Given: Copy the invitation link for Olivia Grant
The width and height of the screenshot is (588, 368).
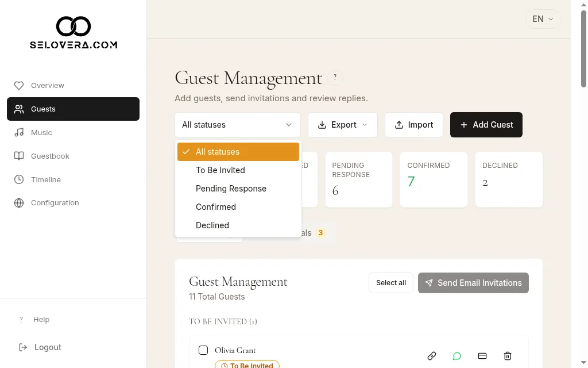Looking at the screenshot, I should (432, 355).
